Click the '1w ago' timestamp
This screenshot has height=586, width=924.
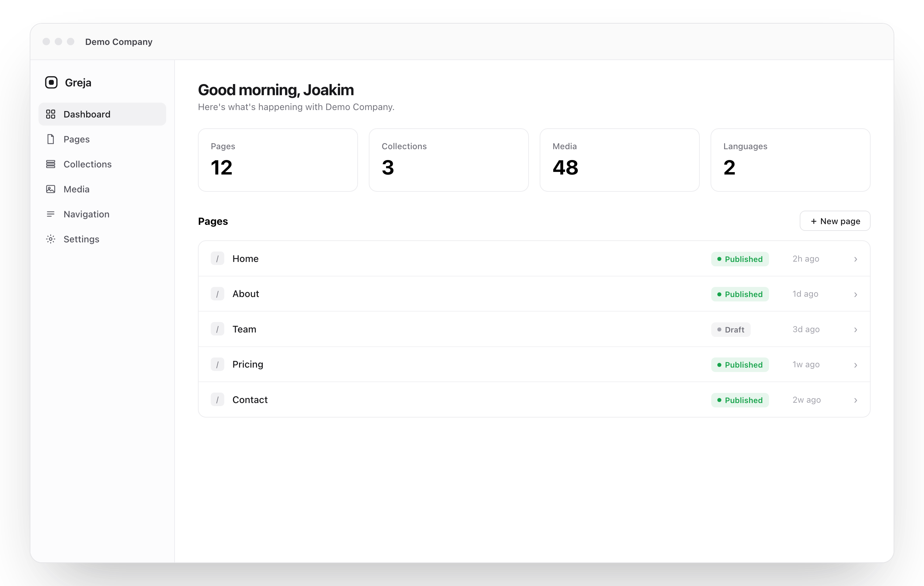pos(806,364)
